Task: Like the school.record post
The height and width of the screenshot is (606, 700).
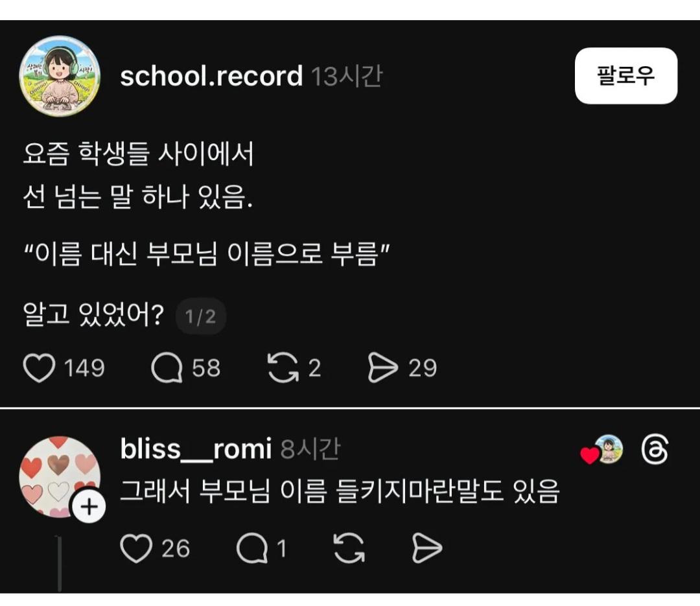Action: 39,368
